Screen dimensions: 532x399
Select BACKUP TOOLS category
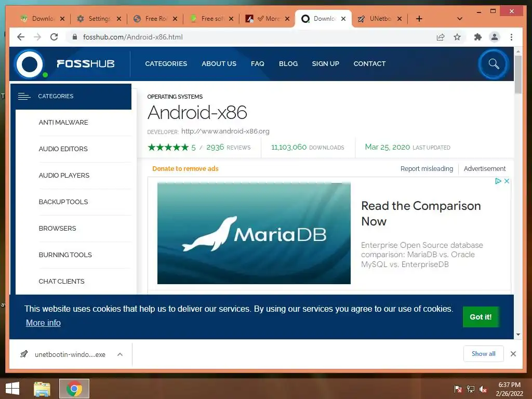(63, 202)
